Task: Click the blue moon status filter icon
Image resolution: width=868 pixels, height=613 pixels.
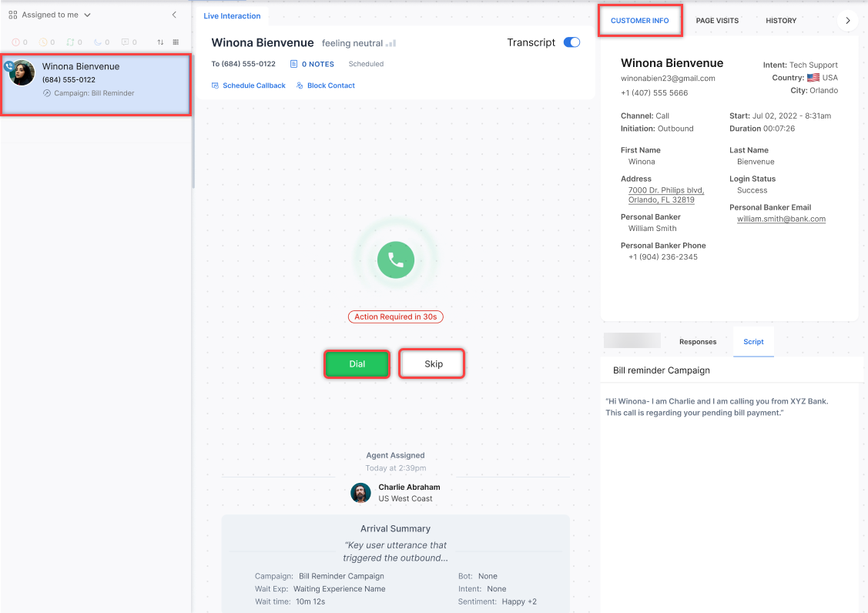Action: click(x=97, y=42)
